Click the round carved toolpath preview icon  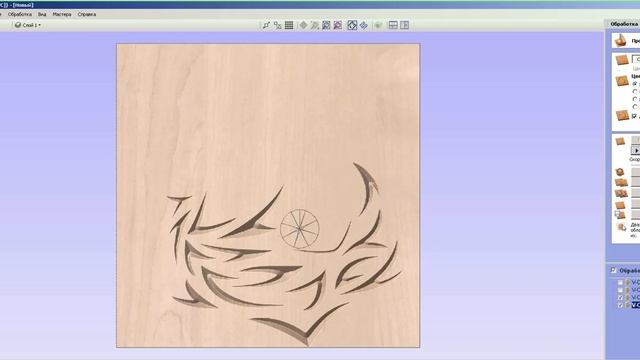click(620, 171)
